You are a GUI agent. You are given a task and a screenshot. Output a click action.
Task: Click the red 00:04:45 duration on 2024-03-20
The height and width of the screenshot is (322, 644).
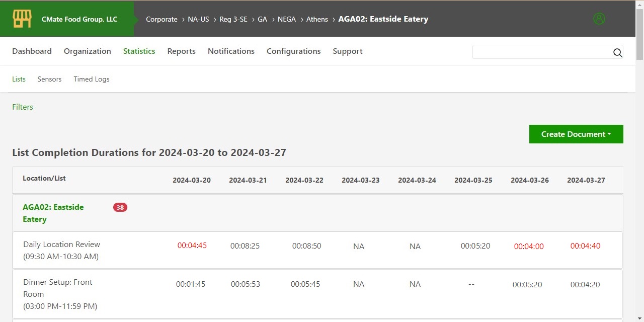pos(192,246)
